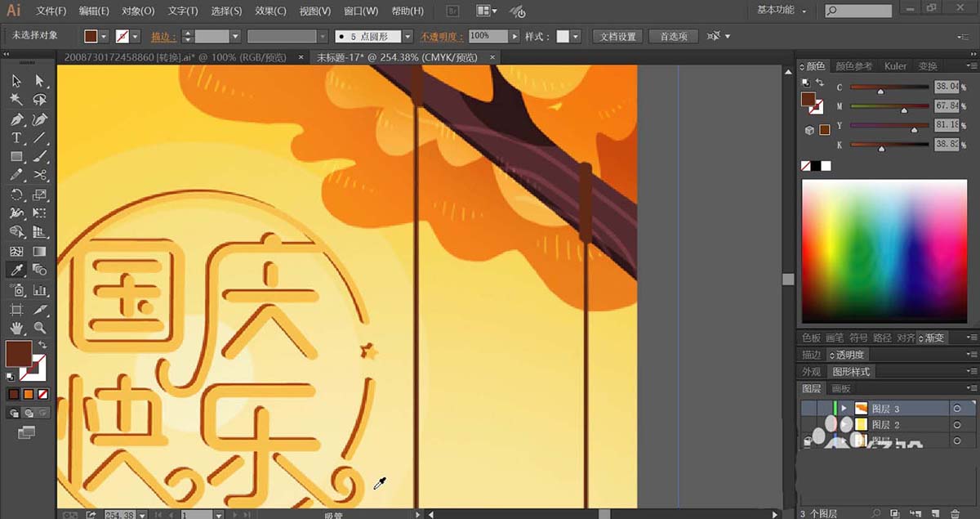Image resolution: width=980 pixels, height=519 pixels.
Task: Open the 效果(C) menu
Action: click(x=270, y=11)
